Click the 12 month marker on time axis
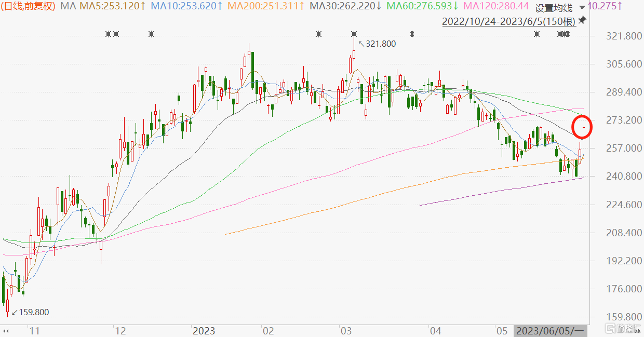 click(x=120, y=331)
